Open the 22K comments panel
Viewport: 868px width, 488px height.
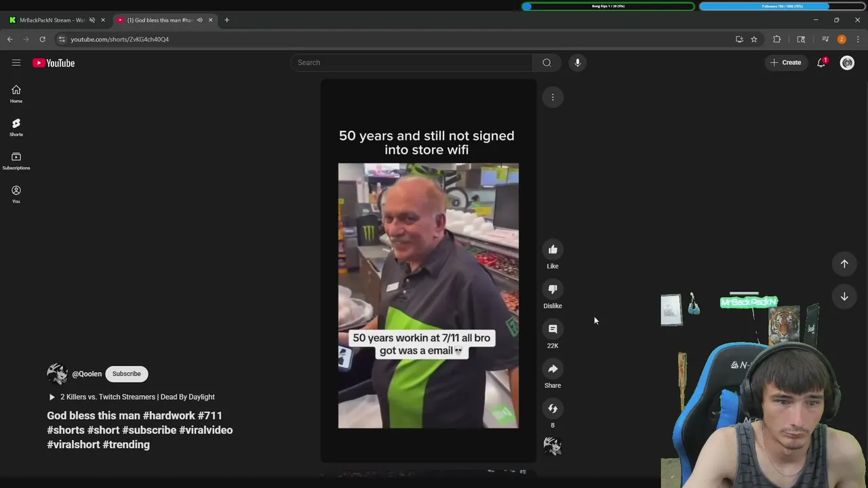[553, 329]
